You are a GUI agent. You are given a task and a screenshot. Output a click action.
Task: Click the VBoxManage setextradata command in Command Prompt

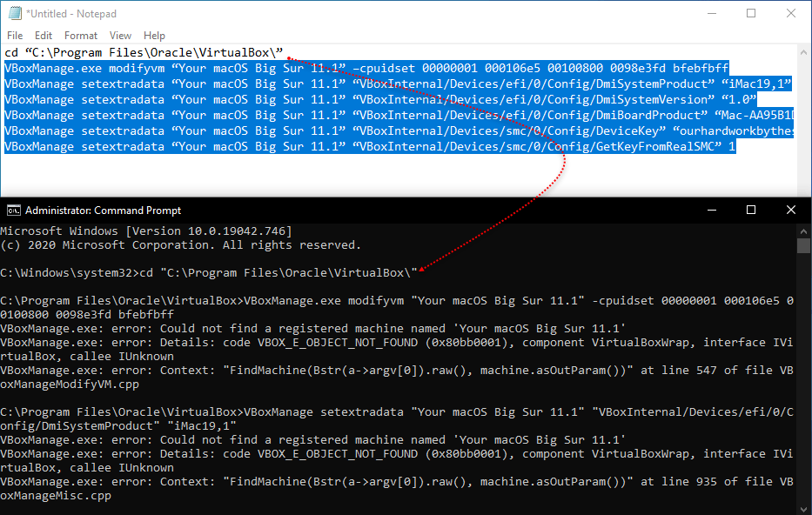[x=397, y=418]
